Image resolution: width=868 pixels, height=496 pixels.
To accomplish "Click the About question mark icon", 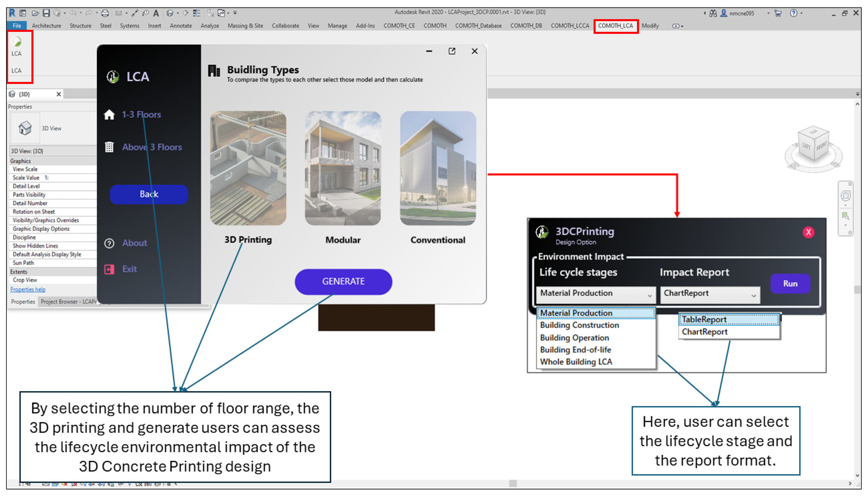I will click(109, 243).
